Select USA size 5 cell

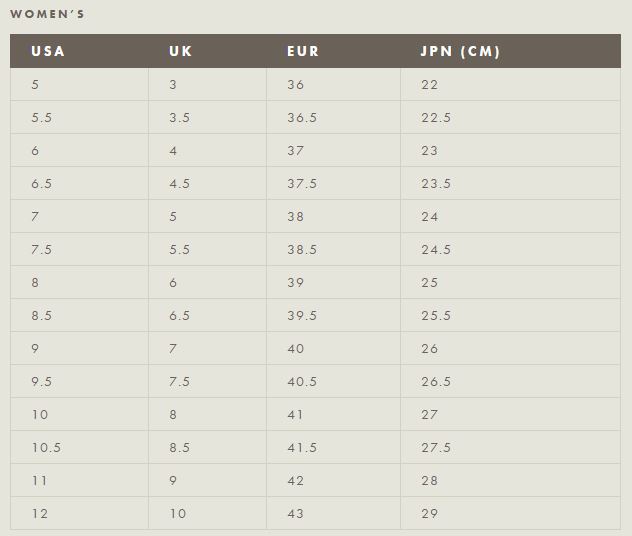pos(35,85)
